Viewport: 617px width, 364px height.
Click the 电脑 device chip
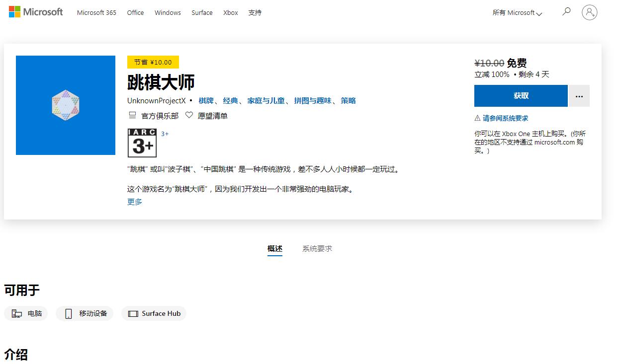26,313
